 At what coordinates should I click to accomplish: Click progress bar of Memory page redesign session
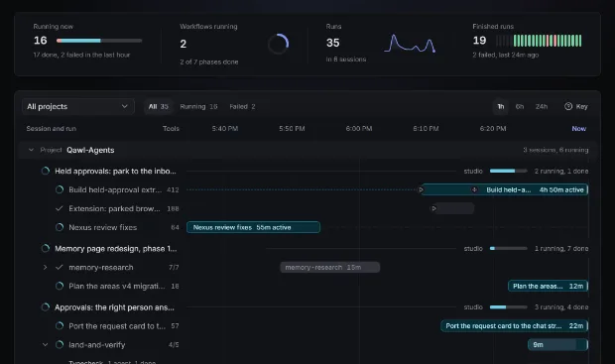[509, 249]
